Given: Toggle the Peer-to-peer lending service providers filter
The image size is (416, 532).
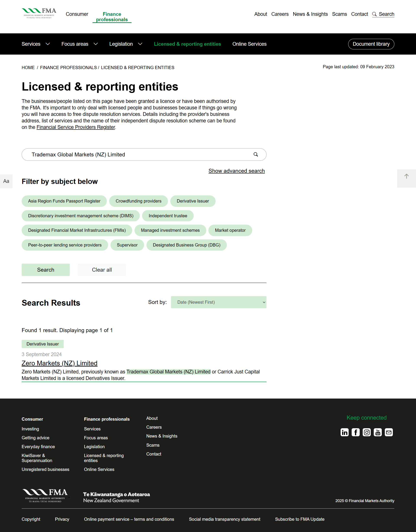Looking at the screenshot, I should coord(65,245).
